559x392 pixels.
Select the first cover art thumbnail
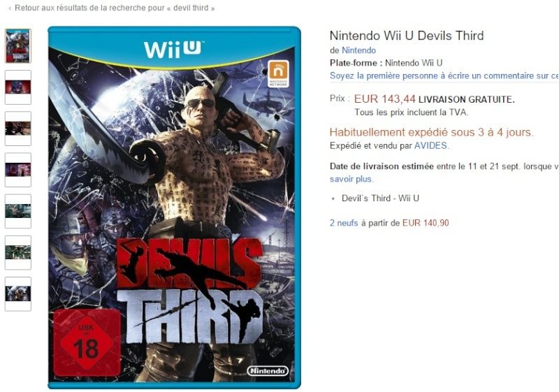(x=18, y=46)
